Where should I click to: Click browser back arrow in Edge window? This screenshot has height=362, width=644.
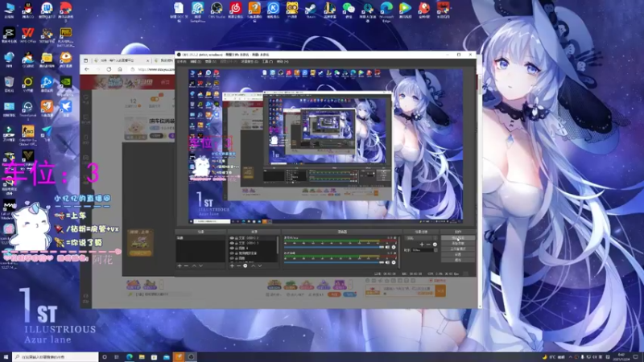click(87, 69)
